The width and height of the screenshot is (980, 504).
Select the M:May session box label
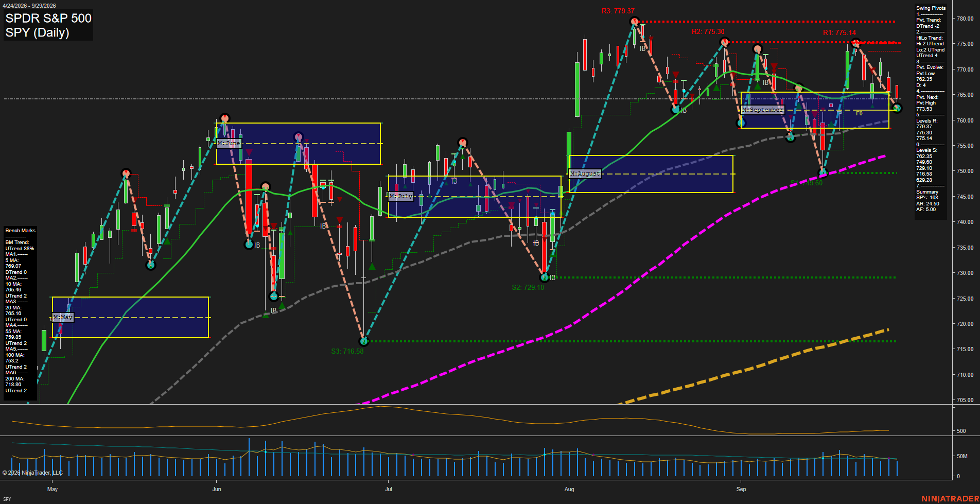(63, 317)
